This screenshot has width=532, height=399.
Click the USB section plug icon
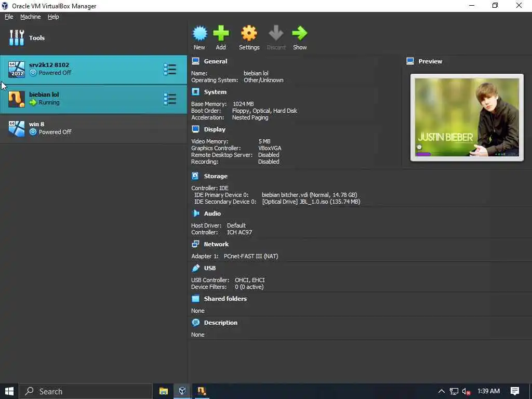(195, 268)
